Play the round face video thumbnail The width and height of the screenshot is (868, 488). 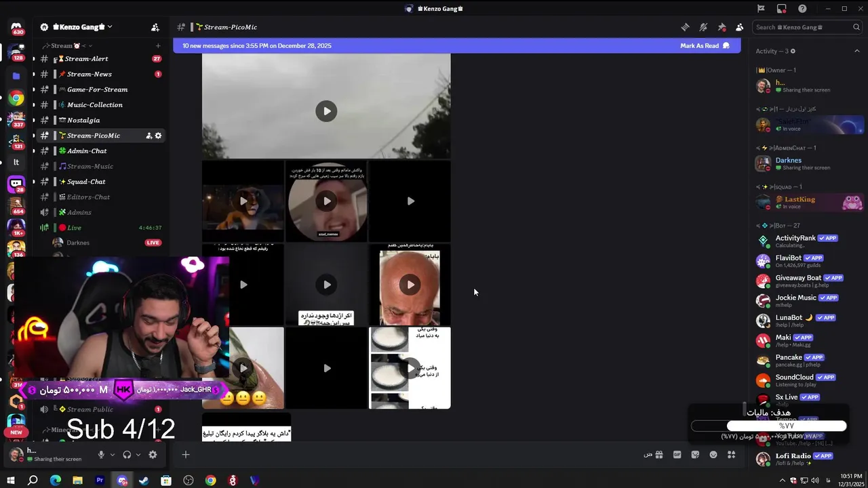[x=327, y=201]
